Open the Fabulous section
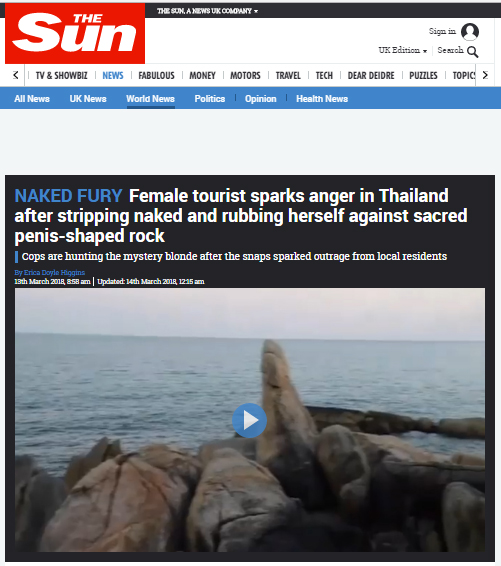 [156, 75]
